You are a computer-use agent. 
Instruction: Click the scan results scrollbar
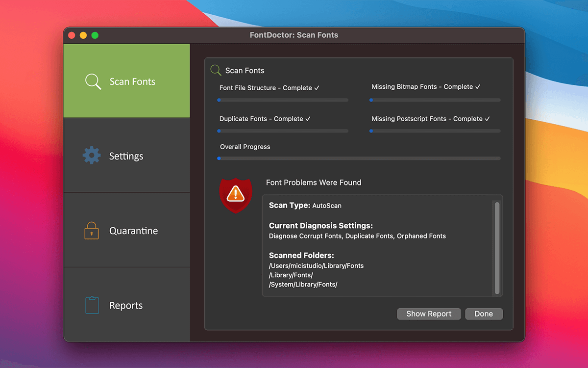coord(497,248)
